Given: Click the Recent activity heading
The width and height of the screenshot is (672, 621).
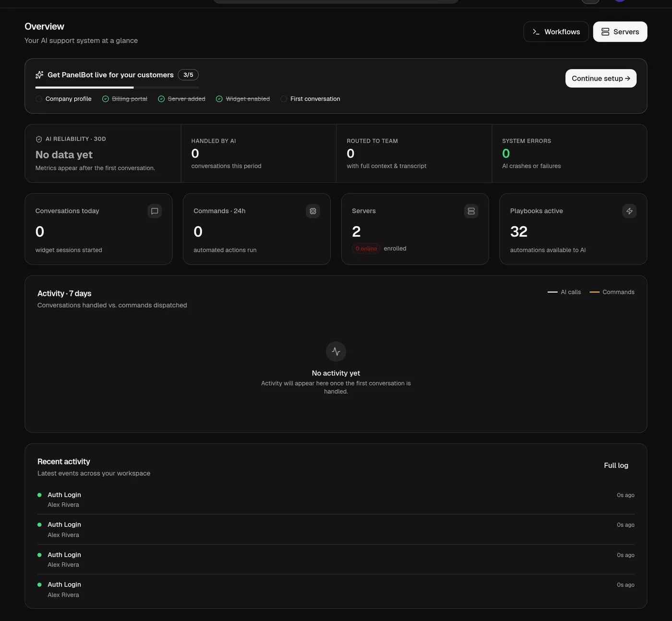Looking at the screenshot, I should pos(64,462).
